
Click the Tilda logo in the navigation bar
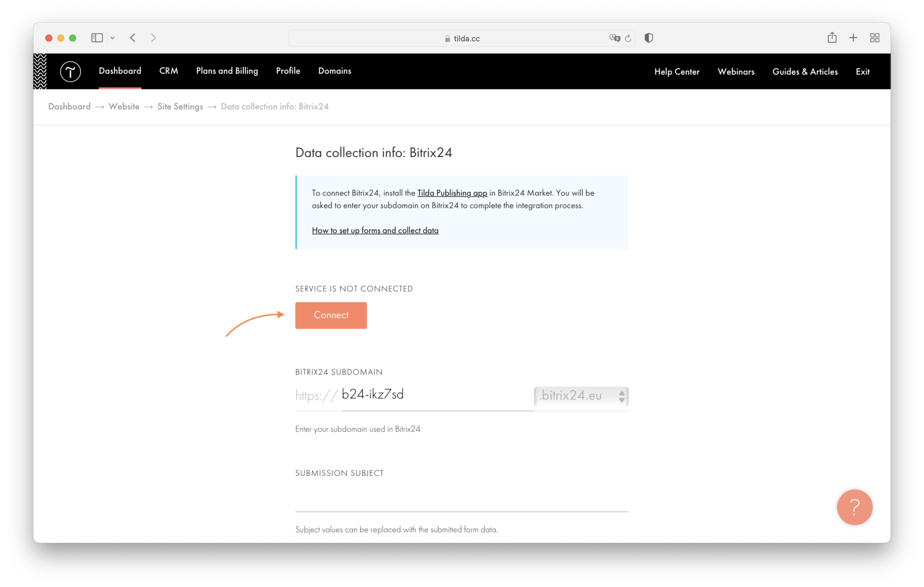pyautogui.click(x=70, y=71)
